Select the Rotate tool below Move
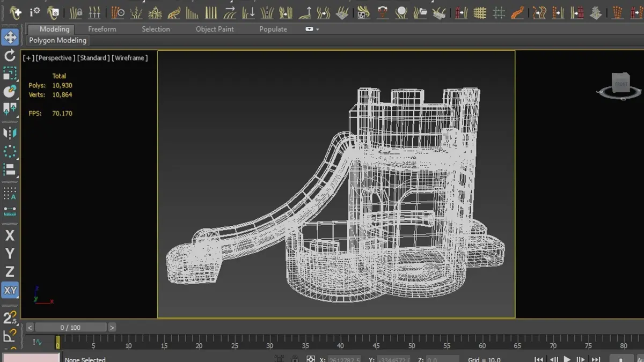This screenshot has width=644, height=362. click(x=10, y=55)
